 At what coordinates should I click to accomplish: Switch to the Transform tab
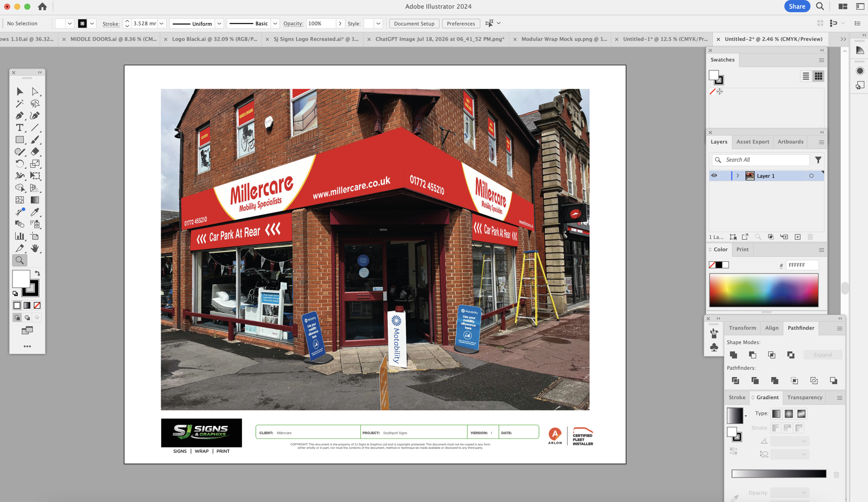(742, 328)
